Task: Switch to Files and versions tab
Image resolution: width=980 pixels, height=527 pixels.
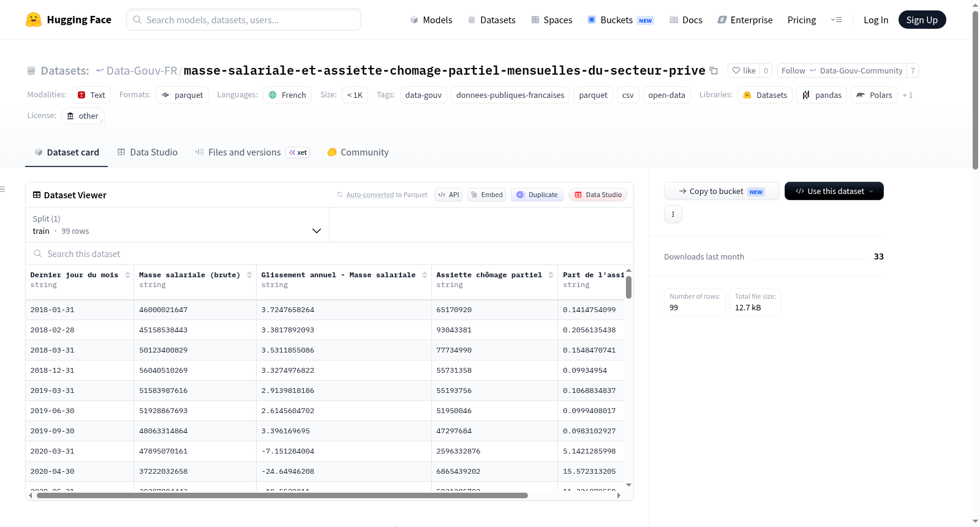Action: [x=252, y=152]
